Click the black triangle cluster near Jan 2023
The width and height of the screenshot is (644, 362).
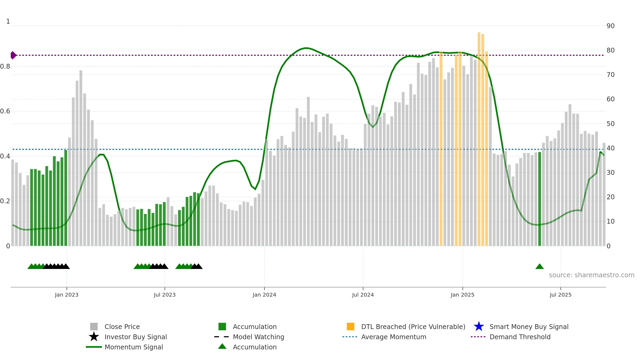click(56, 266)
